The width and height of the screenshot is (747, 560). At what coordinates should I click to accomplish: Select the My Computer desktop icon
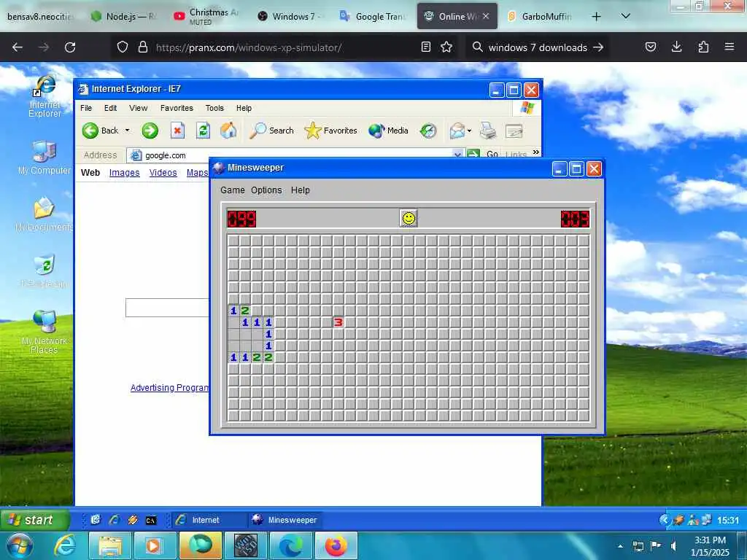coord(44,157)
